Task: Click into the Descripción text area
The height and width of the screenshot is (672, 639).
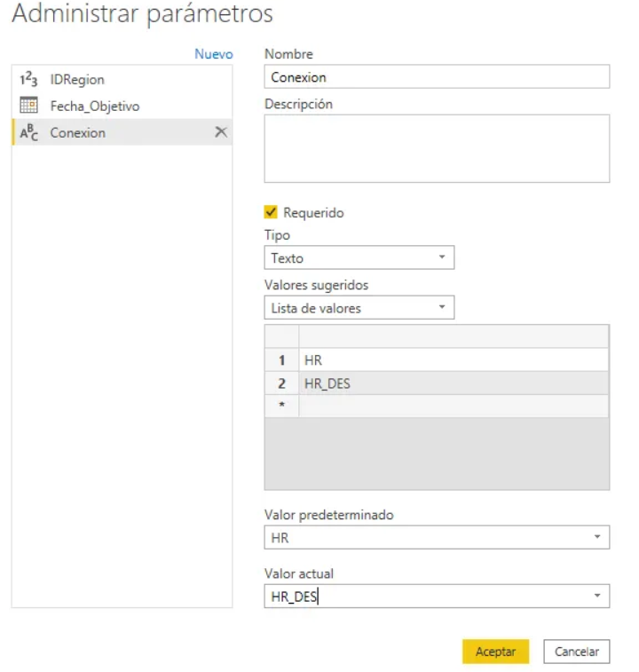Action: (x=436, y=148)
